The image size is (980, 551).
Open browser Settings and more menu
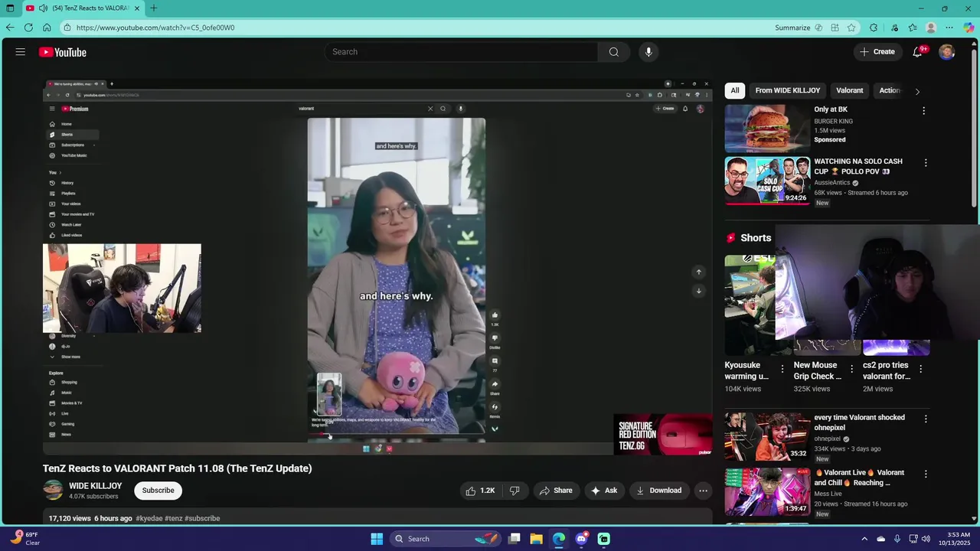click(x=949, y=28)
